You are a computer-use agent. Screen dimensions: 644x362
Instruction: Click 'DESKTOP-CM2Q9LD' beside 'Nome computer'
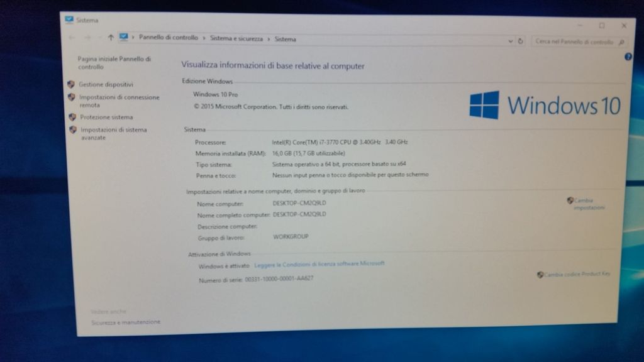coord(299,203)
